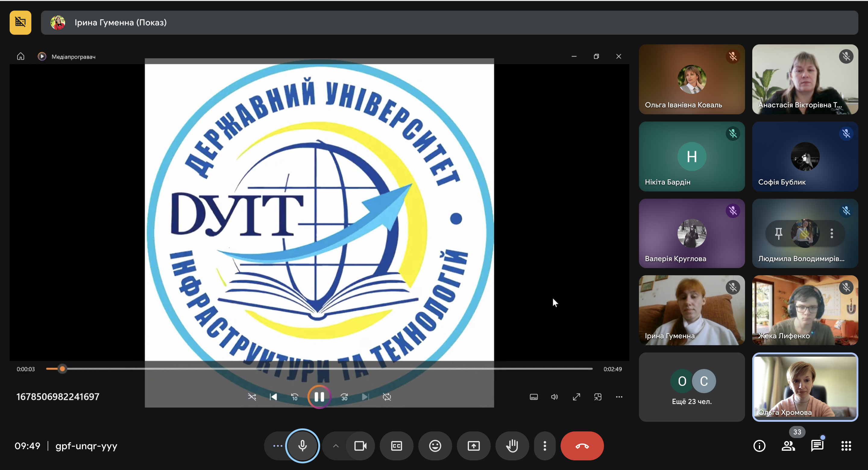Pause the video playback
The image size is (868, 470).
tap(319, 397)
